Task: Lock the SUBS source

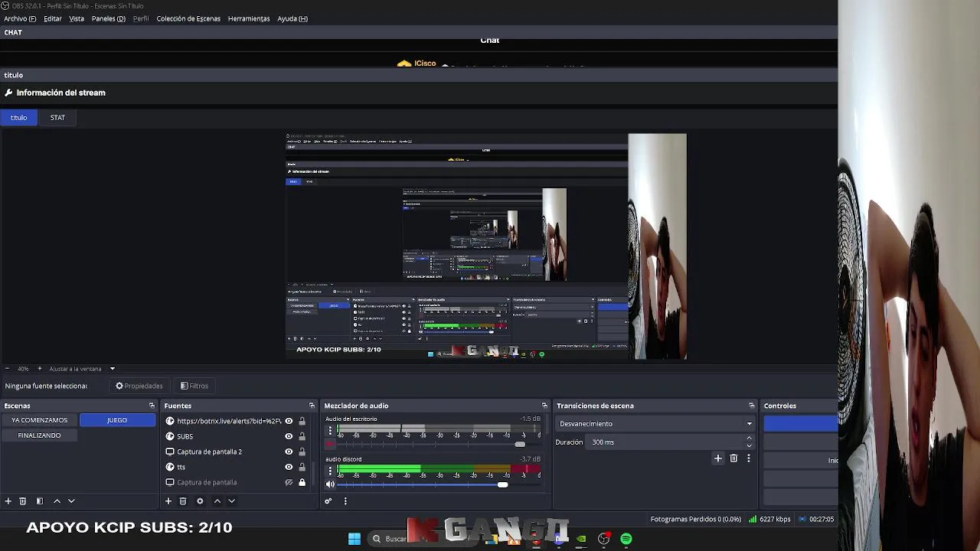Action: (x=302, y=436)
